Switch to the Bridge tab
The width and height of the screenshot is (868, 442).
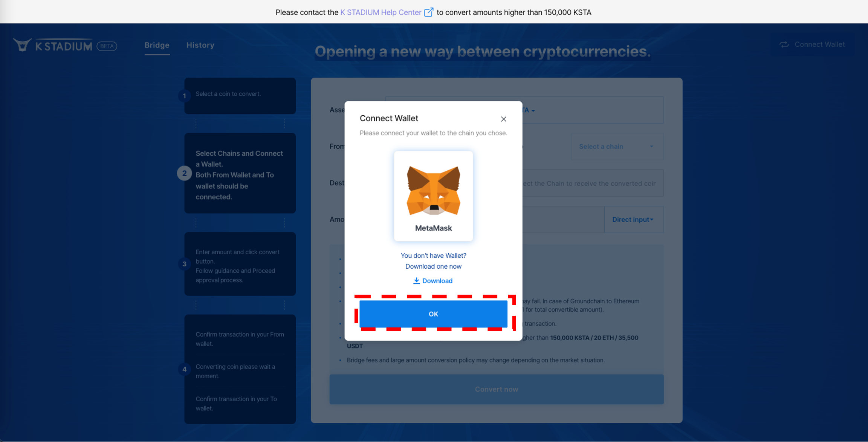coord(157,45)
